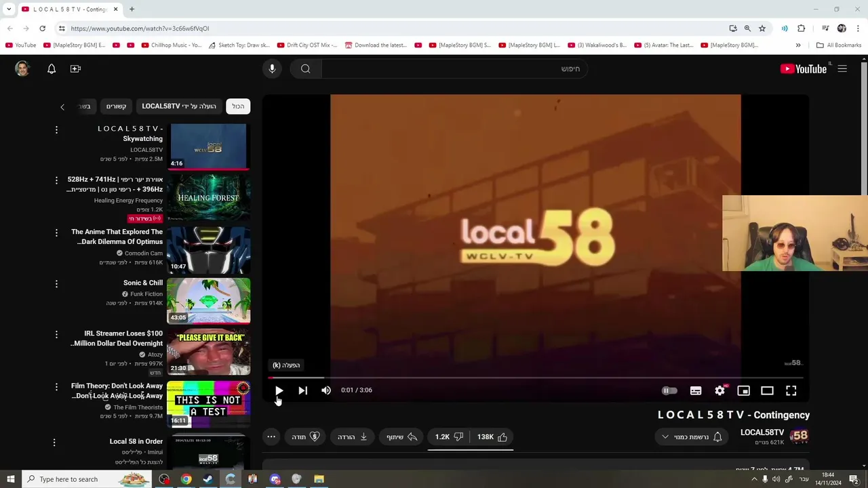Image resolution: width=868 pixels, height=488 pixels.
Task: Open Steam from taskbar
Action: [208, 479]
